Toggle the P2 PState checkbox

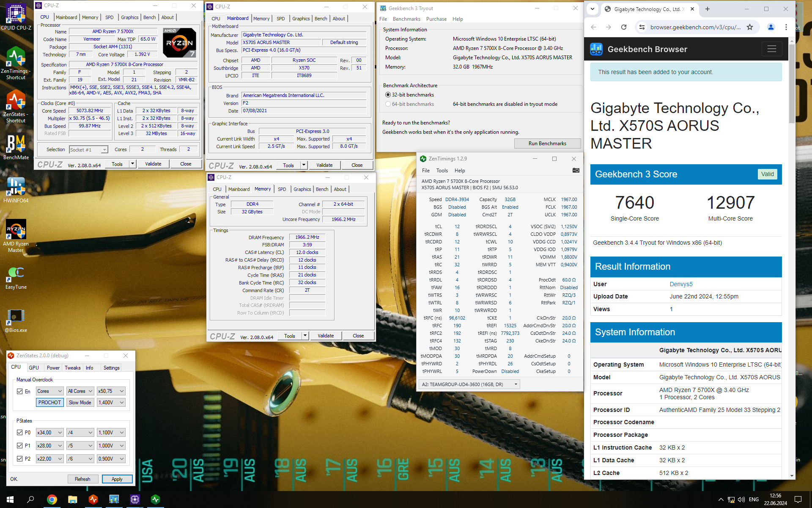point(19,458)
